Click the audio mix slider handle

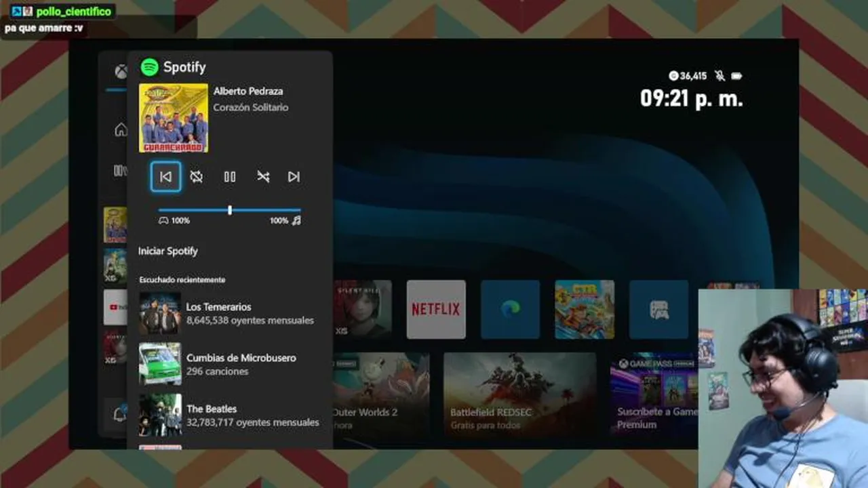(230, 210)
